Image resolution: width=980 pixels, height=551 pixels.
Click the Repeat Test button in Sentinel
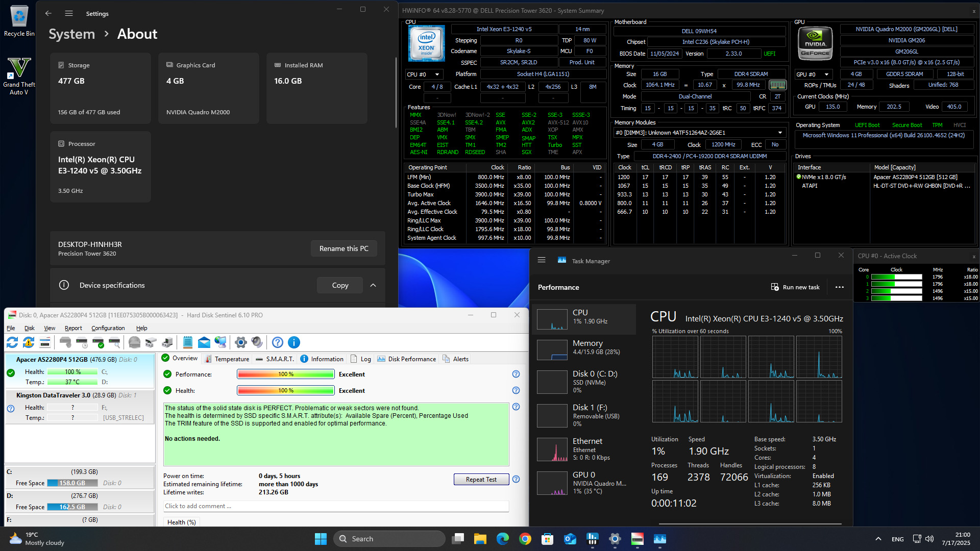point(480,479)
